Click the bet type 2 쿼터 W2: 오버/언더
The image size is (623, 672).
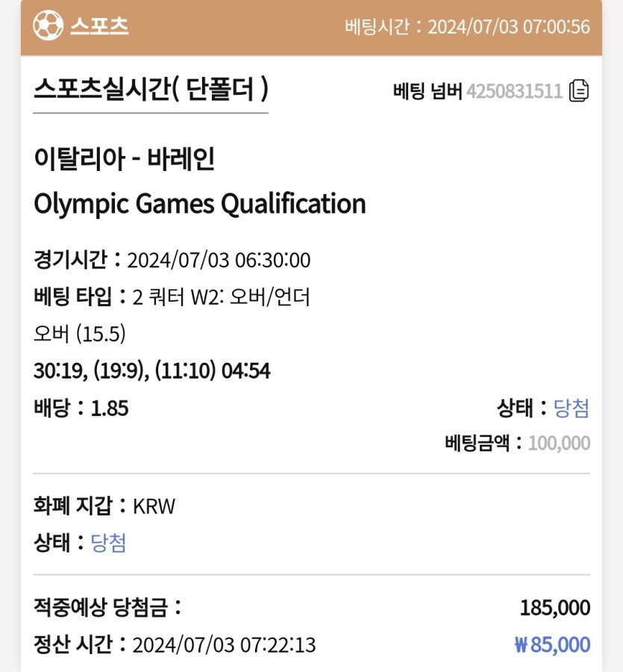click(x=221, y=296)
